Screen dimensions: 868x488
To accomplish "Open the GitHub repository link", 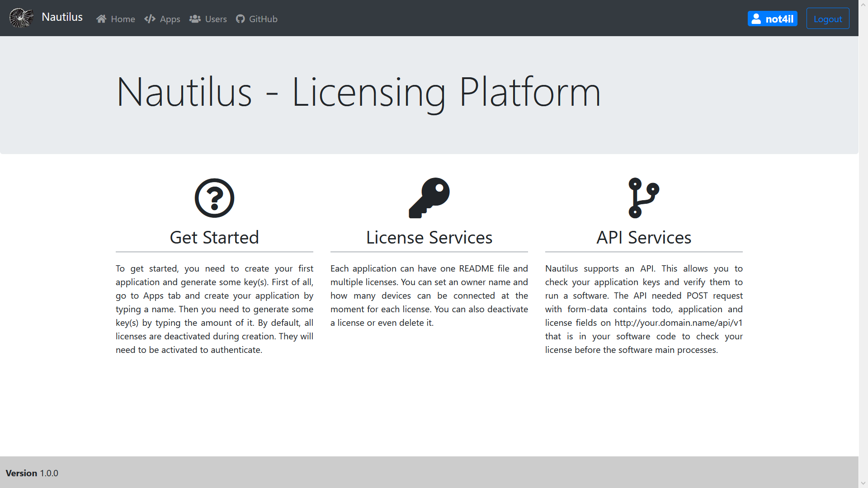I will pos(263,19).
